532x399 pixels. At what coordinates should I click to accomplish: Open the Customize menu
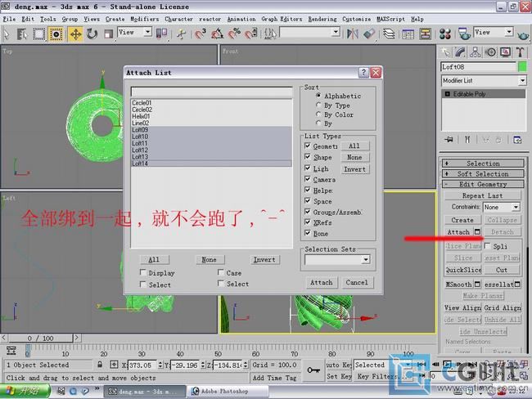[x=357, y=20]
